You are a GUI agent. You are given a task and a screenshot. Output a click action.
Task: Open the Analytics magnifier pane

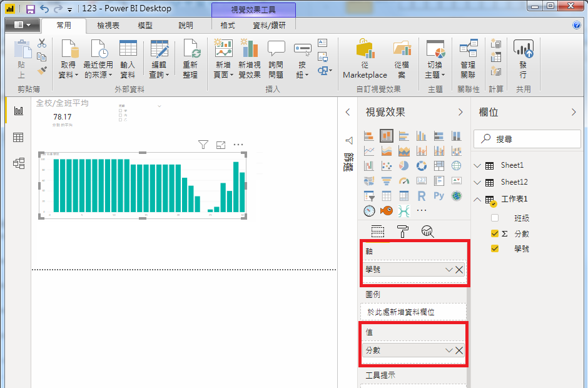coord(427,232)
